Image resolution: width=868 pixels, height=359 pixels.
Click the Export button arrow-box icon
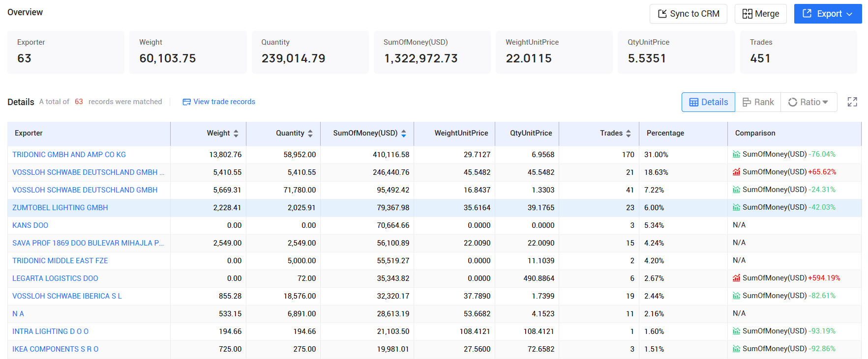click(807, 13)
